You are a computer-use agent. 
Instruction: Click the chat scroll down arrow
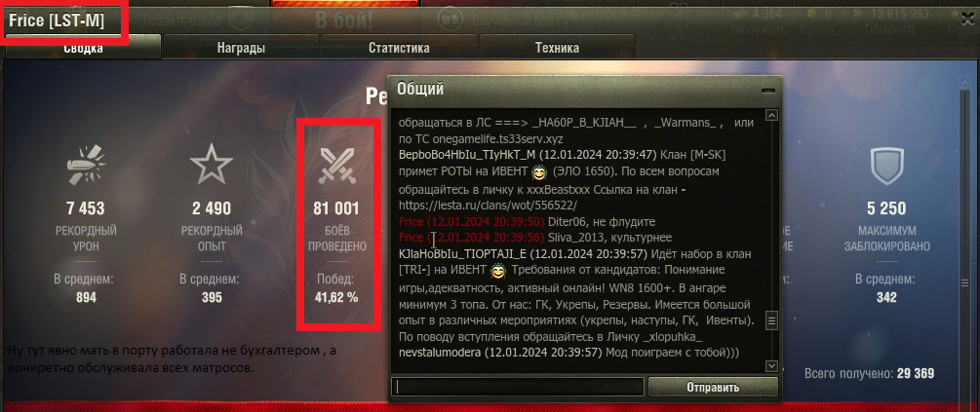click(772, 366)
